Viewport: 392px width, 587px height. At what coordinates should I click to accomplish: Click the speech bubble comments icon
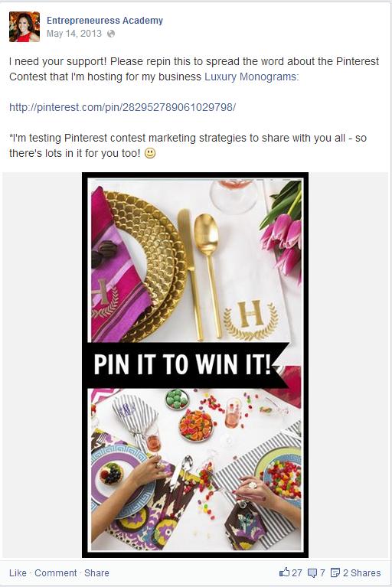312,573
